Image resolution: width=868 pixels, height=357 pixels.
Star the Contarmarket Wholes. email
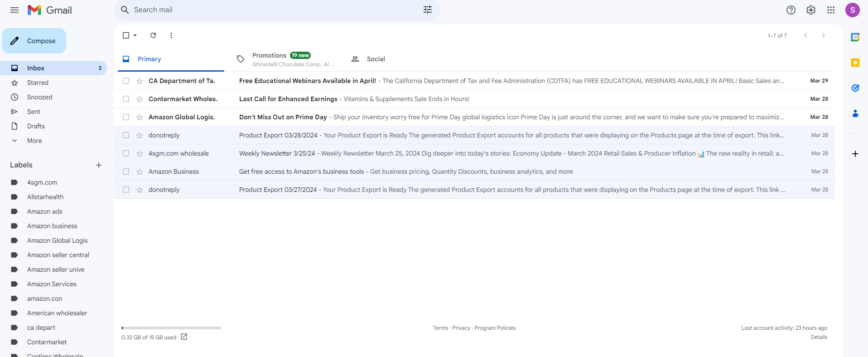click(140, 99)
